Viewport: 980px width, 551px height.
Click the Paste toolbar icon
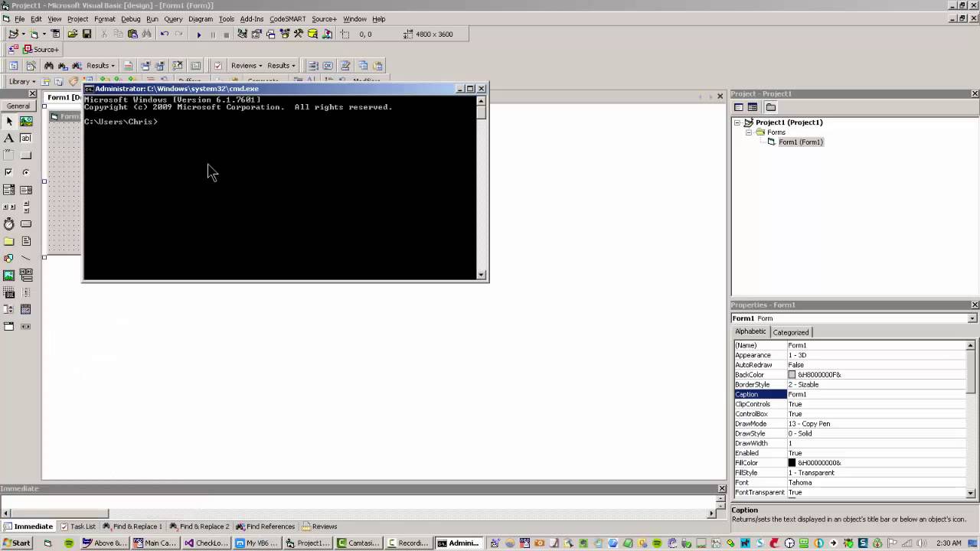[132, 34]
